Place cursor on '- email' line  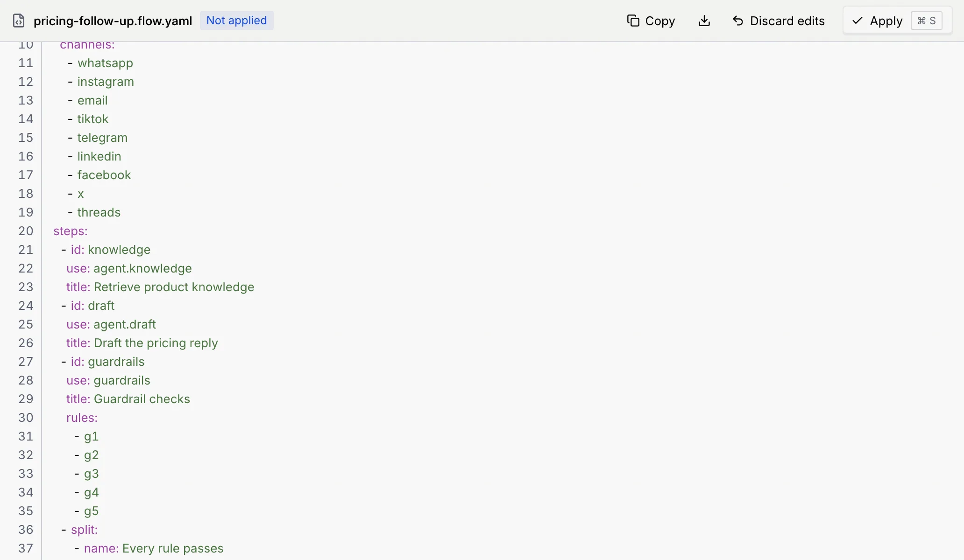click(88, 100)
